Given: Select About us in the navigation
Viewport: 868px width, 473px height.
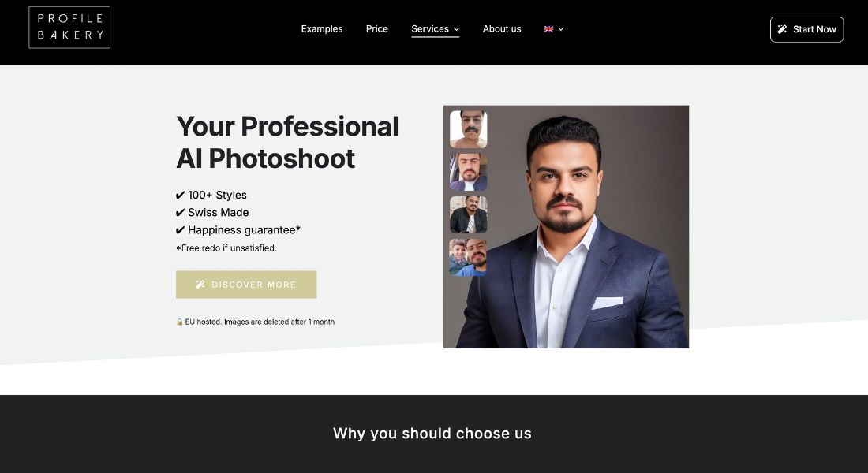Looking at the screenshot, I should (x=502, y=29).
